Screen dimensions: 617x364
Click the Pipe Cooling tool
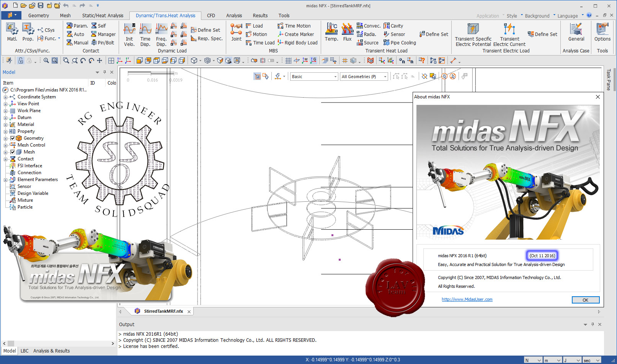[400, 42]
